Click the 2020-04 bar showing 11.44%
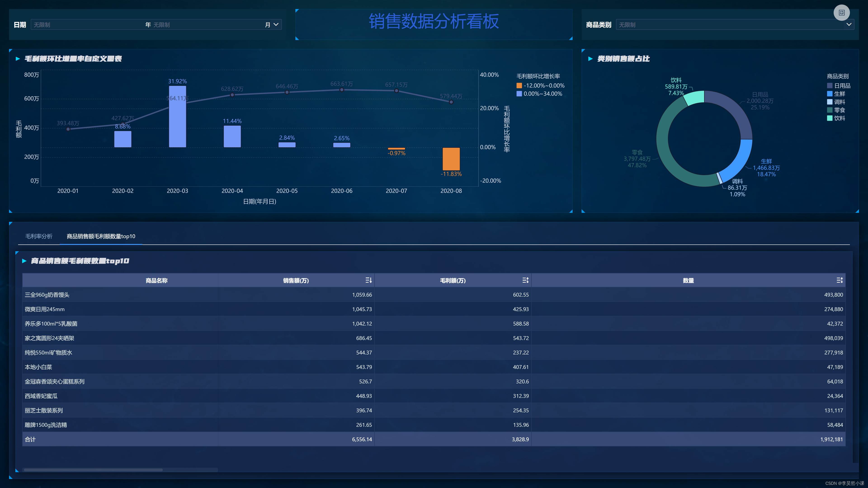This screenshot has height=488, width=868. [x=232, y=136]
